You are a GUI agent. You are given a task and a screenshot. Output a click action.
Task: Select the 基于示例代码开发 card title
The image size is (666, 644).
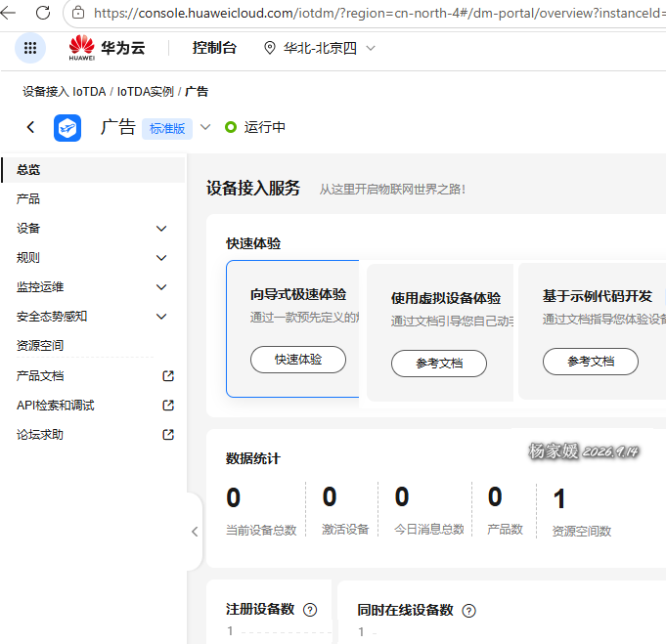tap(598, 296)
